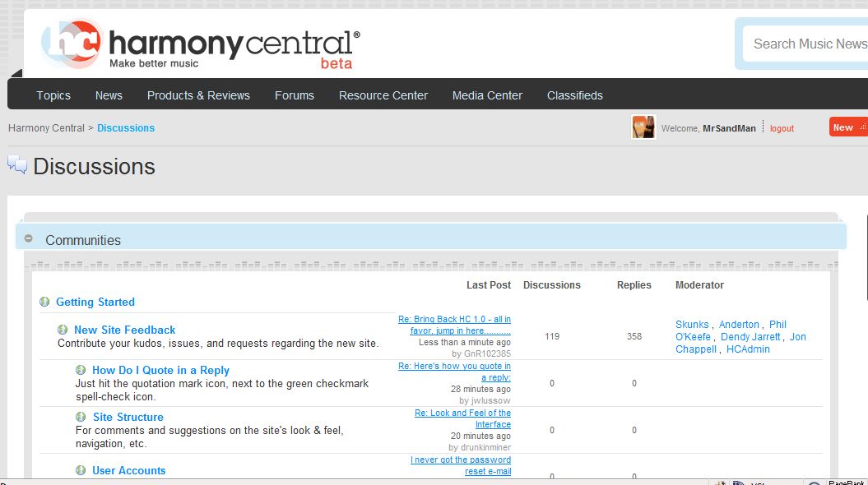Focus the Search Music News field
The width and height of the screenshot is (868, 485).
pyautogui.click(x=805, y=44)
